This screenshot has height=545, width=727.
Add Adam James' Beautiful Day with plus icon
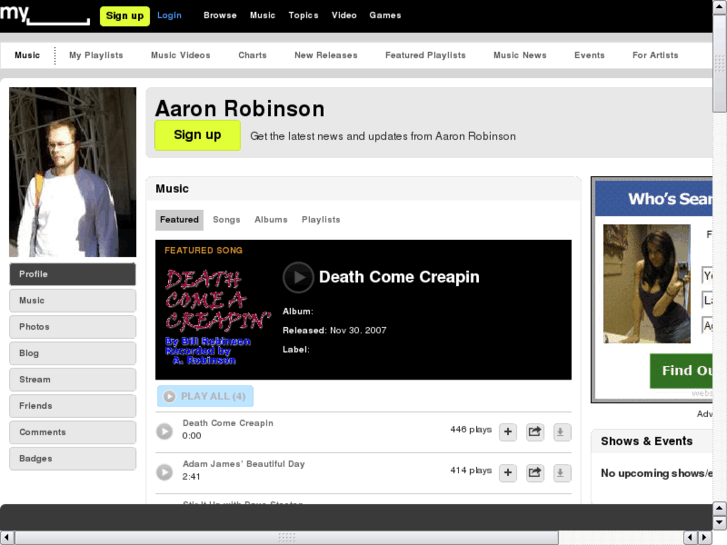coord(508,473)
